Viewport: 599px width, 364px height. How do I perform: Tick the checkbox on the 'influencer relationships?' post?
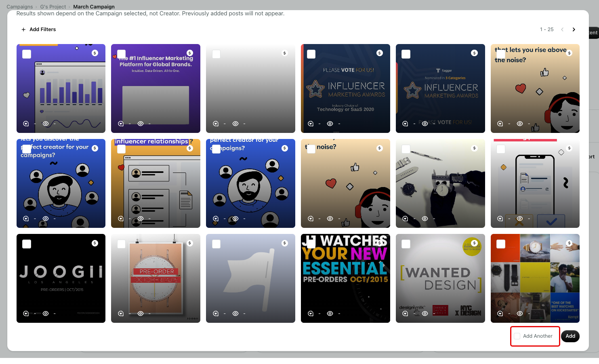point(121,149)
